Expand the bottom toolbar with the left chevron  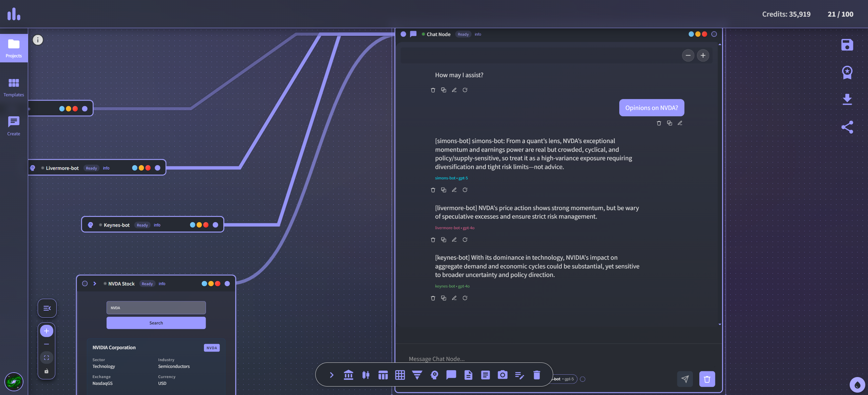[332, 375]
